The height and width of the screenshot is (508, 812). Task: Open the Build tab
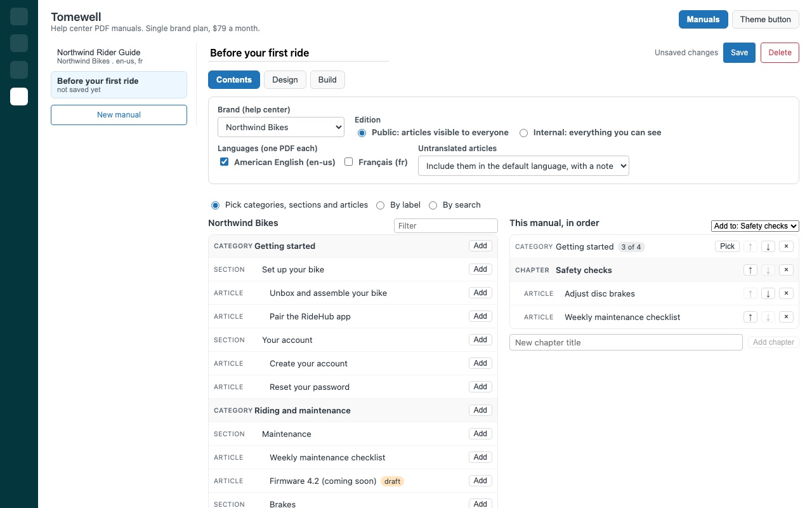coord(327,79)
